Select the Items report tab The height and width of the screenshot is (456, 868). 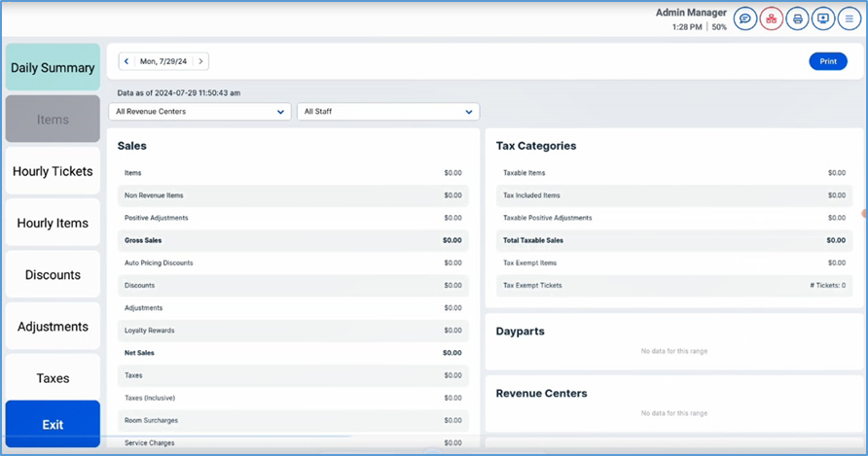[x=53, y=120]
